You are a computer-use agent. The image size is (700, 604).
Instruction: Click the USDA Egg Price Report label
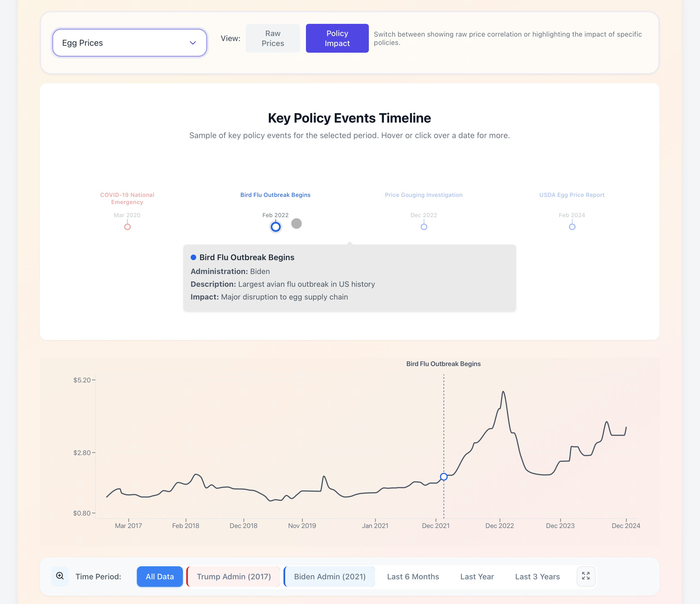[x=572, y=195]
